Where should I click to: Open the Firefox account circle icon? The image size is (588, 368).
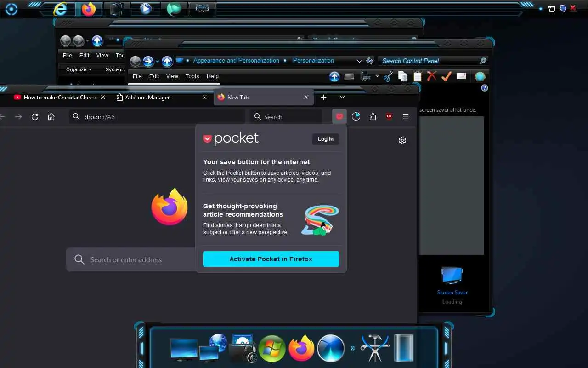click(356, 117)
